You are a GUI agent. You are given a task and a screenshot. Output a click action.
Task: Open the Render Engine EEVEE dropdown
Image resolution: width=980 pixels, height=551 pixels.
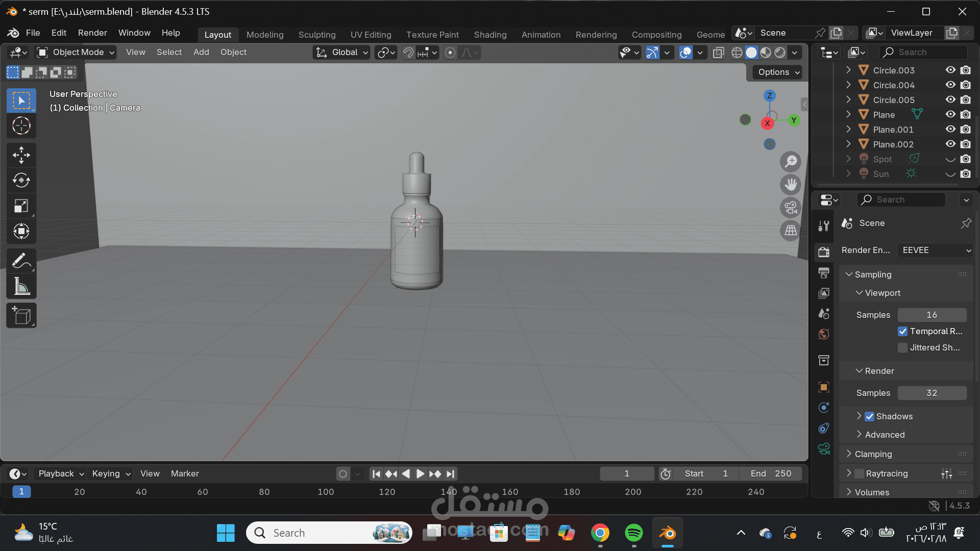[936, 251]
